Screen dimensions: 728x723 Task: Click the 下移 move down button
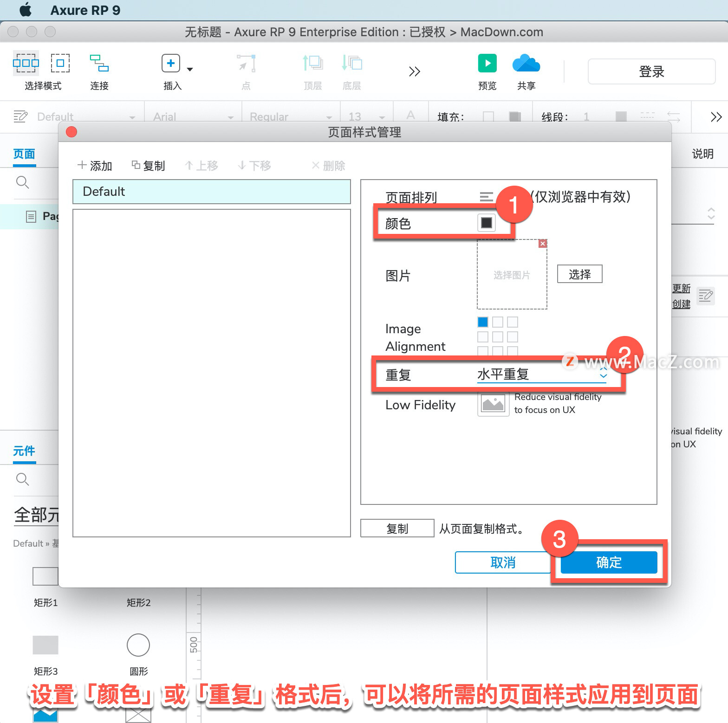[x=254, y=166]
